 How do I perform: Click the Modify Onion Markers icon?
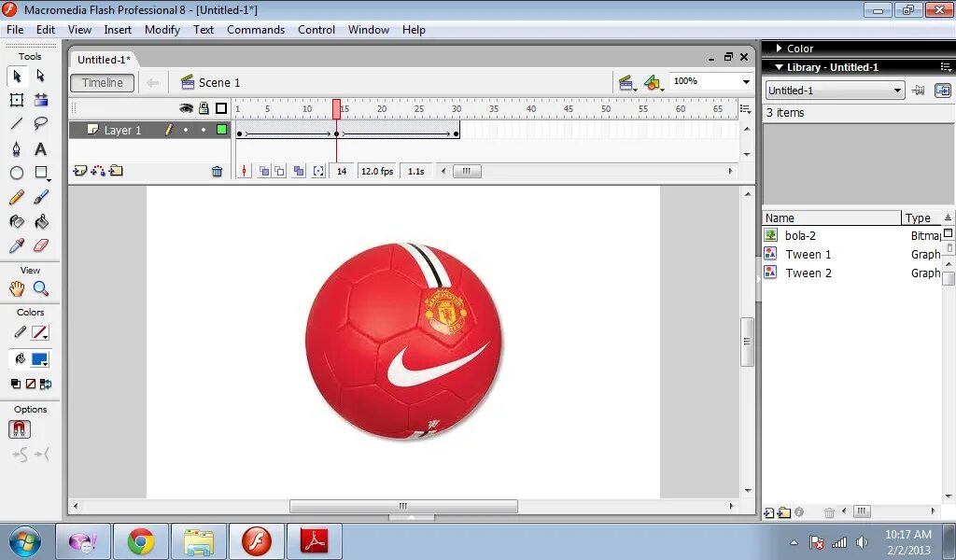(x=318, y=171)
